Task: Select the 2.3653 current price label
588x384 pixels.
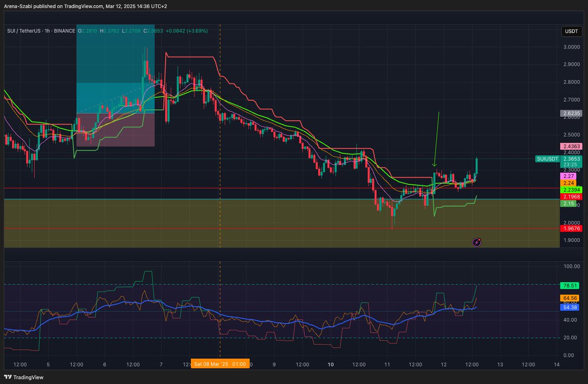Action: click(x=571, y=159)
